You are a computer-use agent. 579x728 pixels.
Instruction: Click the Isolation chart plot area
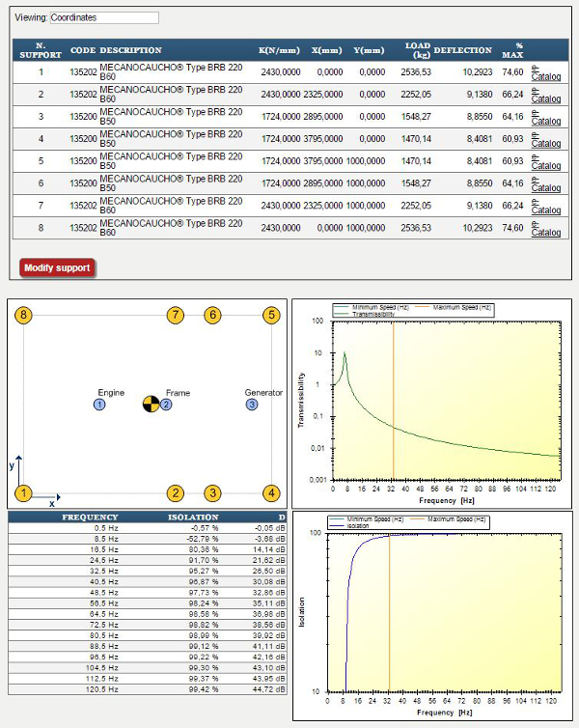pos(445,612)
